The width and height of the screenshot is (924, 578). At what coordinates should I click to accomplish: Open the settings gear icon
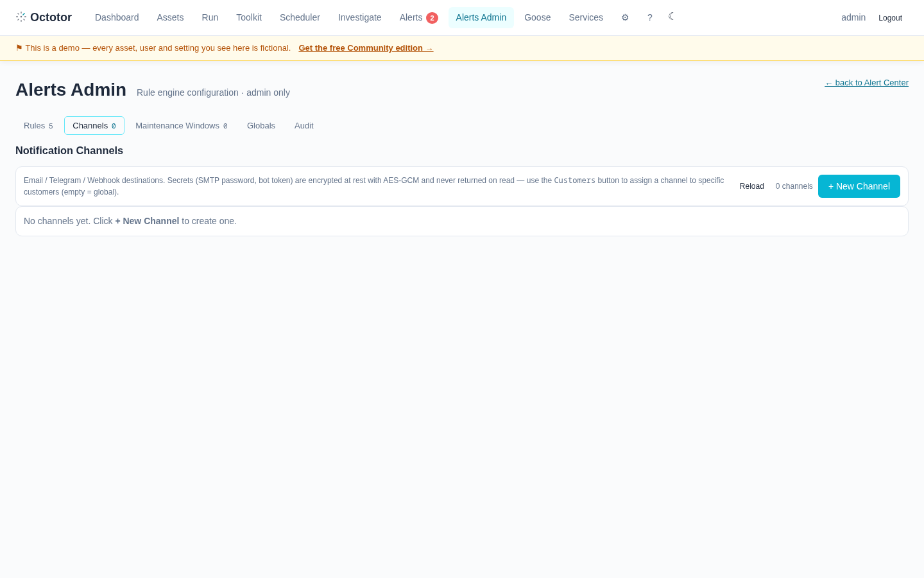click(625, 17)
